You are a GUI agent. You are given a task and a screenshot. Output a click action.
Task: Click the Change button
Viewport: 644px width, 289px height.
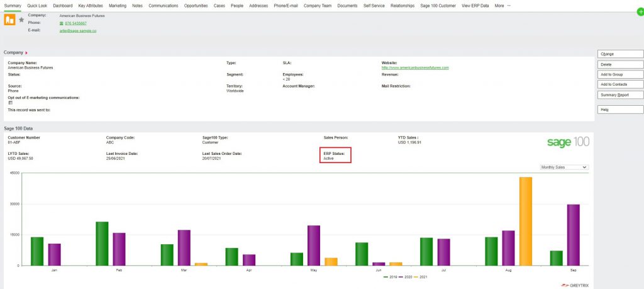[620, 54]
